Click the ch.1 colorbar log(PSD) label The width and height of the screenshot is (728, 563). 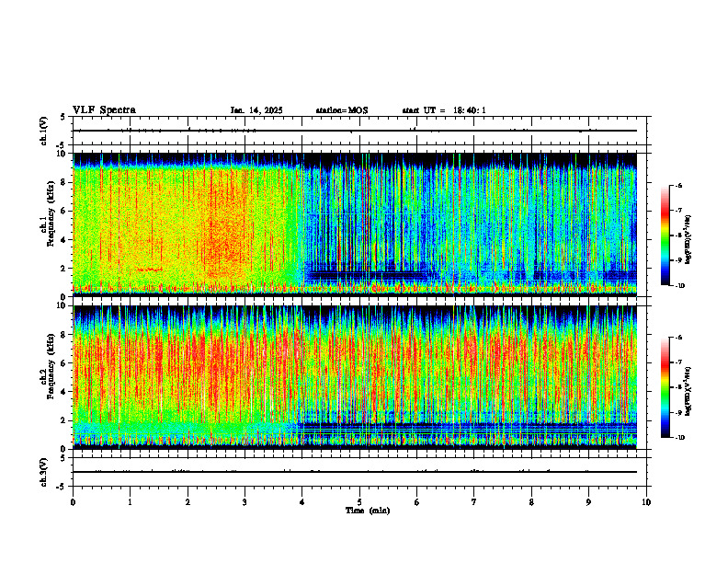[688, 240]
